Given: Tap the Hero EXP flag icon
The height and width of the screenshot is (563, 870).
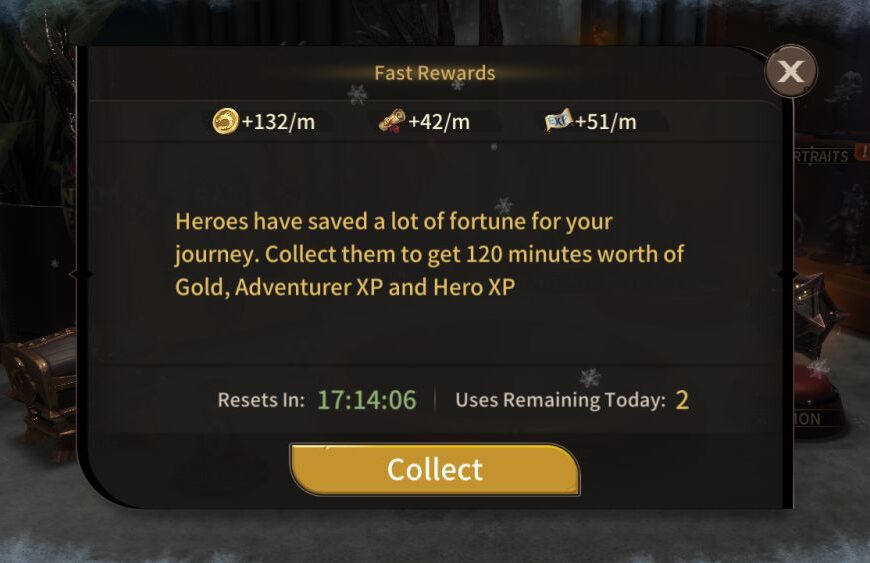Looking at the screenshot, I should [558, 120].
